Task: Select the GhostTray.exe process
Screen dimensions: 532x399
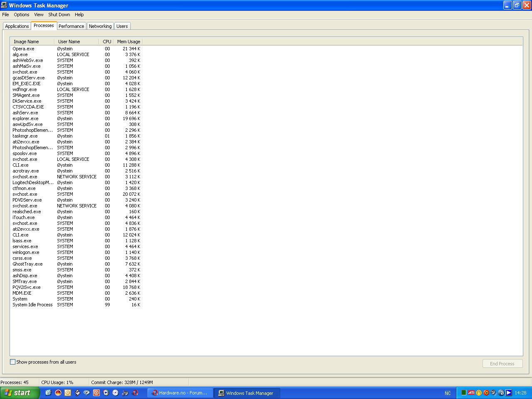Action: [27, 264]
